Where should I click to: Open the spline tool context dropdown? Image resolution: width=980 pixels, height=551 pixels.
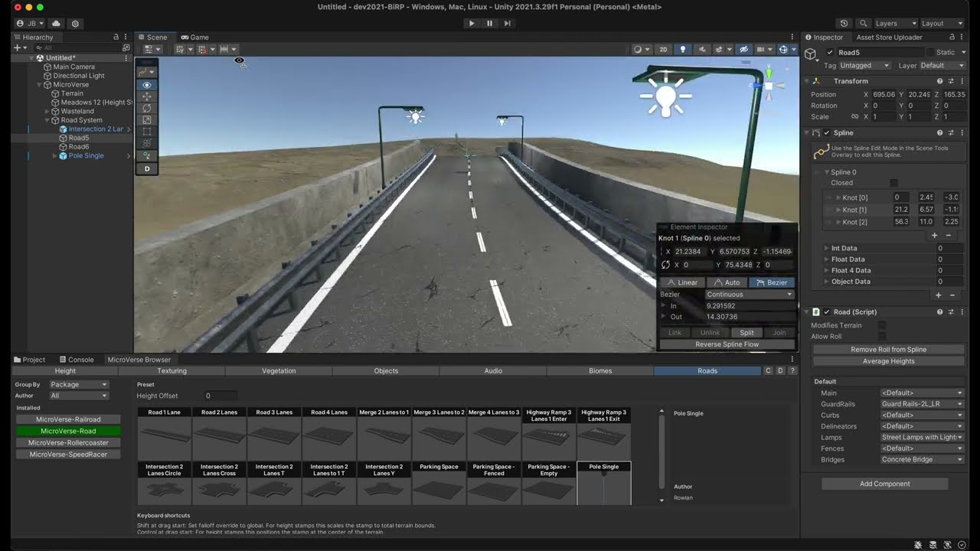click(x=147, y=71)
